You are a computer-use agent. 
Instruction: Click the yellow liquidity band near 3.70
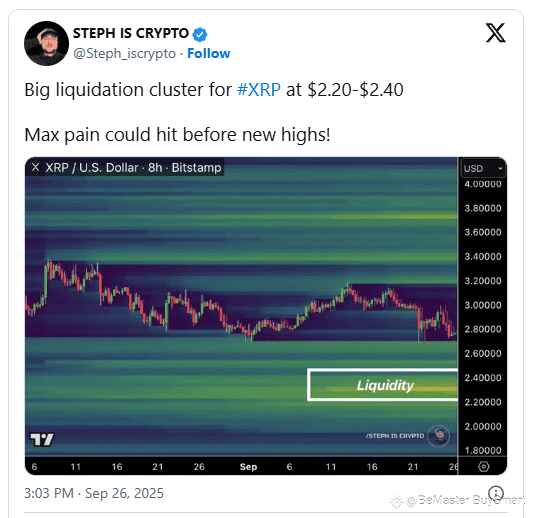[393, 217]
